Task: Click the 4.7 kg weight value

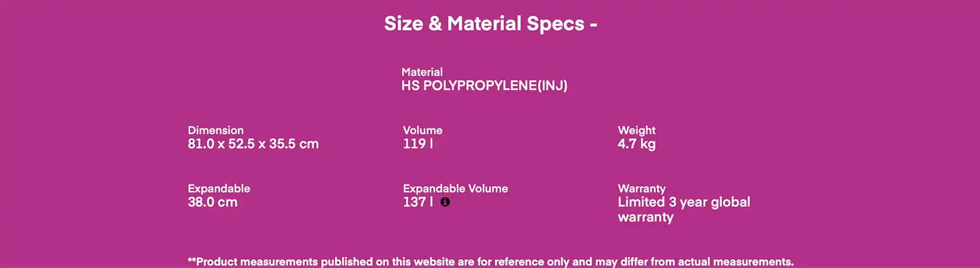Action: coord(637,144)
